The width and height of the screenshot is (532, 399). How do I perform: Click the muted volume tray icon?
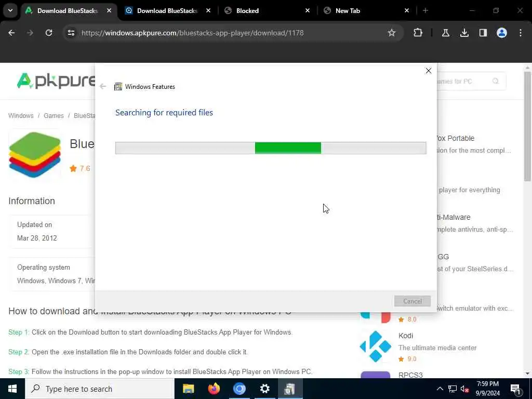465,389
